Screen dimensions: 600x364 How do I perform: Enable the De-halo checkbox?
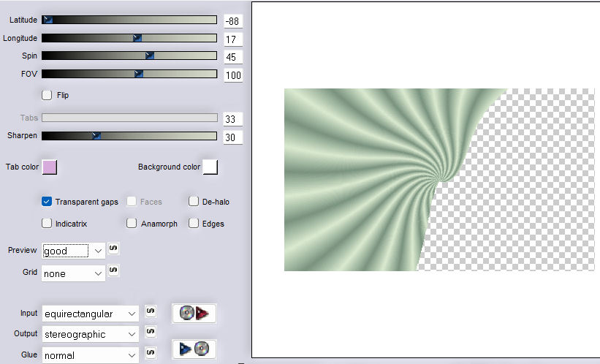[x=194, y=202]
